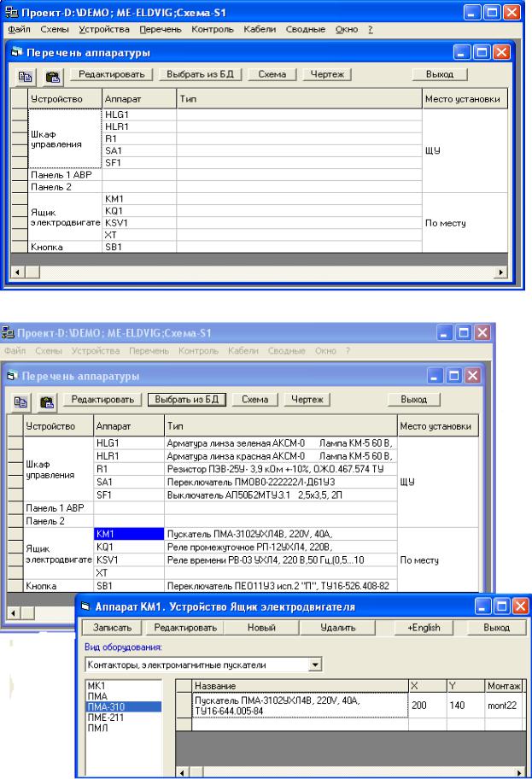This screenshot has width=532, height=779.
Task: Click the left scroll arrow in the top window
Action: [18, 272]
